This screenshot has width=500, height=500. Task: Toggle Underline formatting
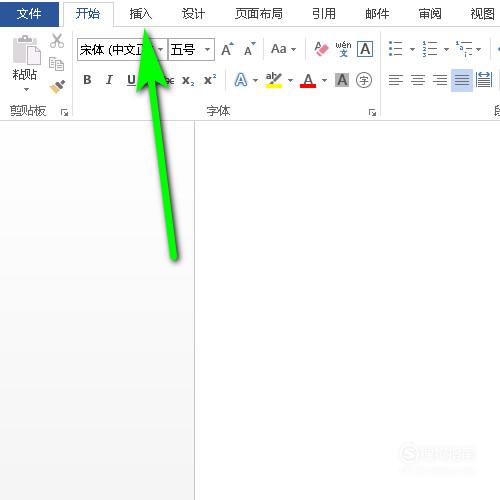pyautogui.click(x=131, y=80)
